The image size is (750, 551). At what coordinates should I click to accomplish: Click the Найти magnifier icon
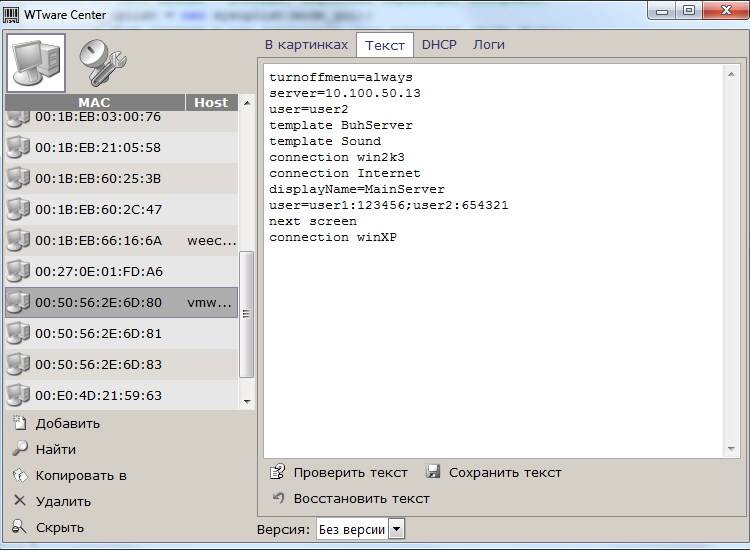20,449
